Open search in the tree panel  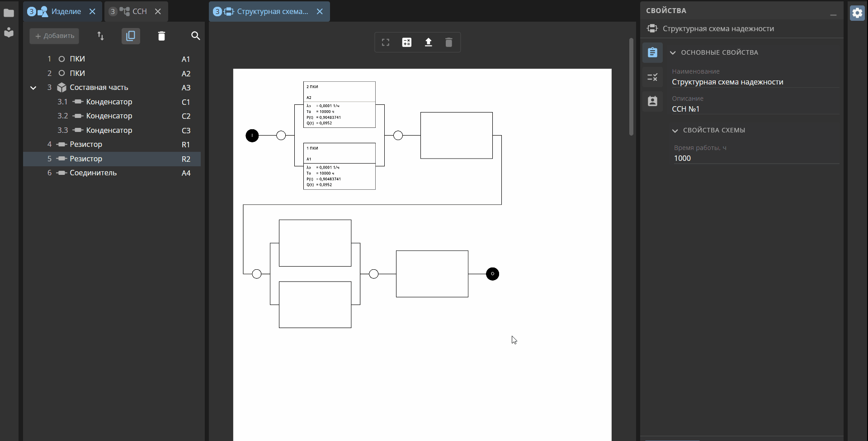[x=195, y=36]
